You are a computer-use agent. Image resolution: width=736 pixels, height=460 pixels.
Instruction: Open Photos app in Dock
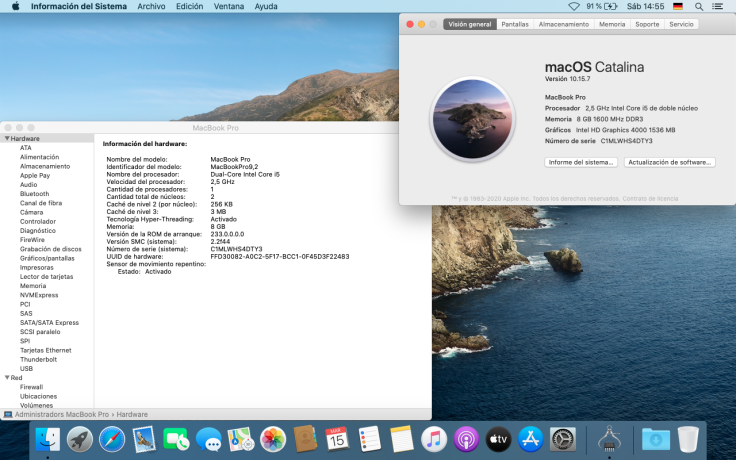[x=273, y=439]
